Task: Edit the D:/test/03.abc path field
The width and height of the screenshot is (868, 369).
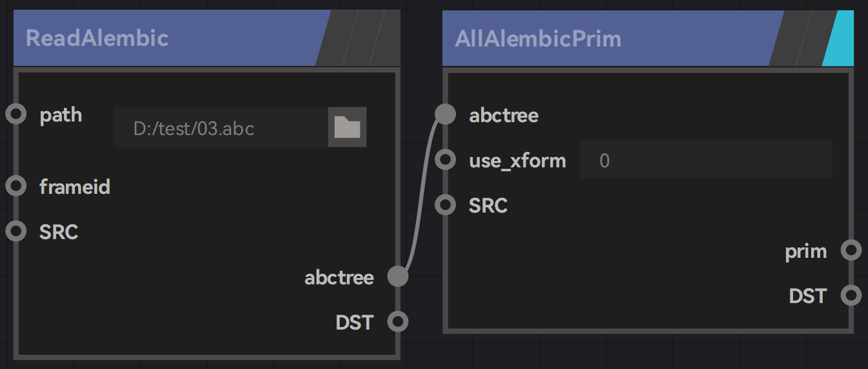Action: click(x=221, y=127)
